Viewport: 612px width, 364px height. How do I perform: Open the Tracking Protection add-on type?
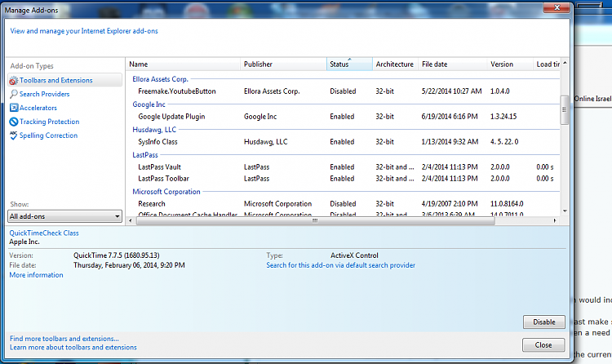pos(50,122)
